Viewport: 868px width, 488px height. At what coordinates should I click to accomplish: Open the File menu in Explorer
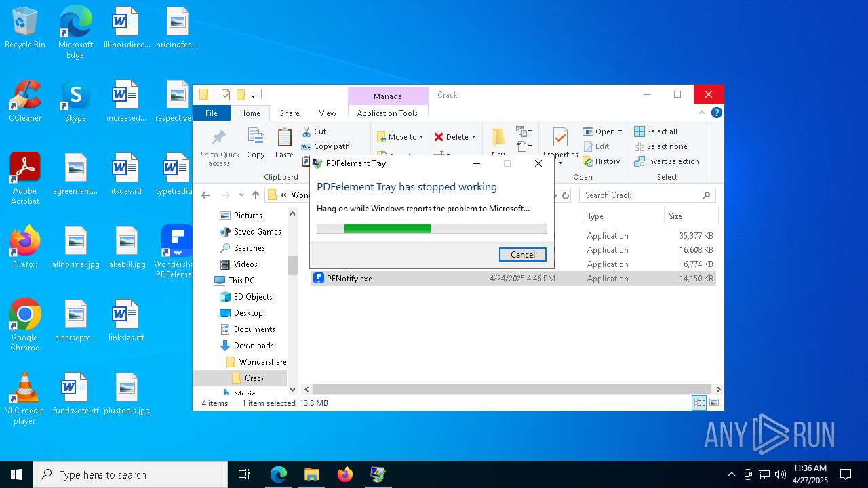(212, 113)
